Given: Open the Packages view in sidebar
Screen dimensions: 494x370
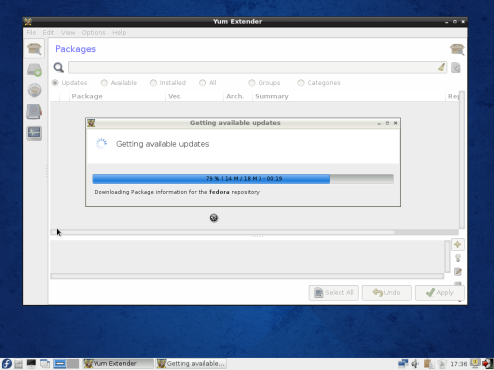Looking at the screenshot, I should (x=34, y=49).
